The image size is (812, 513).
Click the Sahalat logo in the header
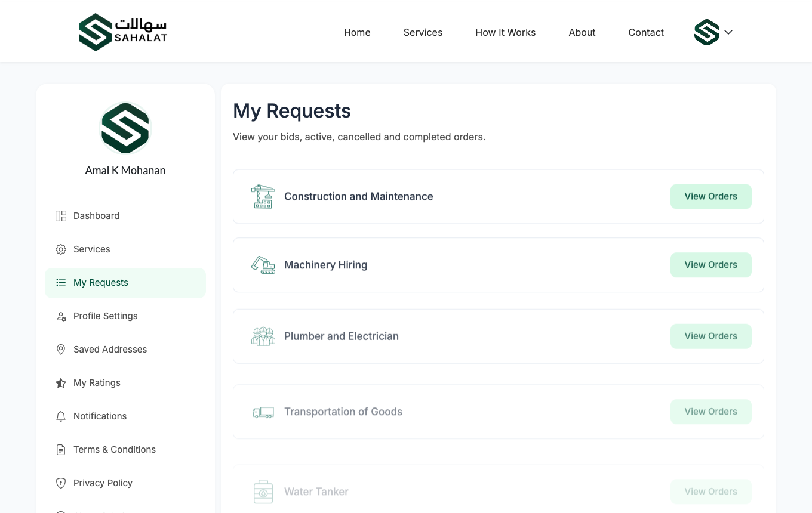[x=123, y=32]
